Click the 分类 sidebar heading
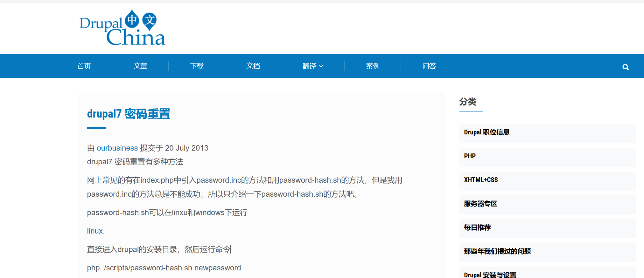Image resolution: width=644 pixels, height=278 pixels. 468,102
